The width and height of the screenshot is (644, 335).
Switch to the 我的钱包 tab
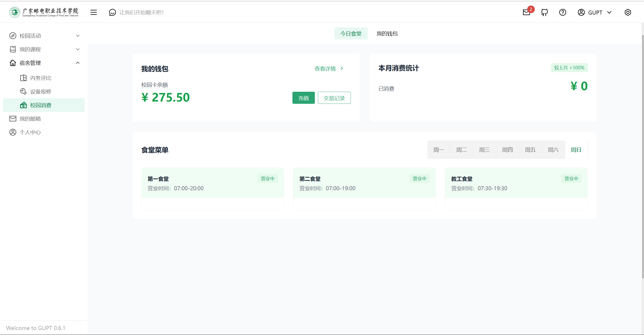click(387, 33)
